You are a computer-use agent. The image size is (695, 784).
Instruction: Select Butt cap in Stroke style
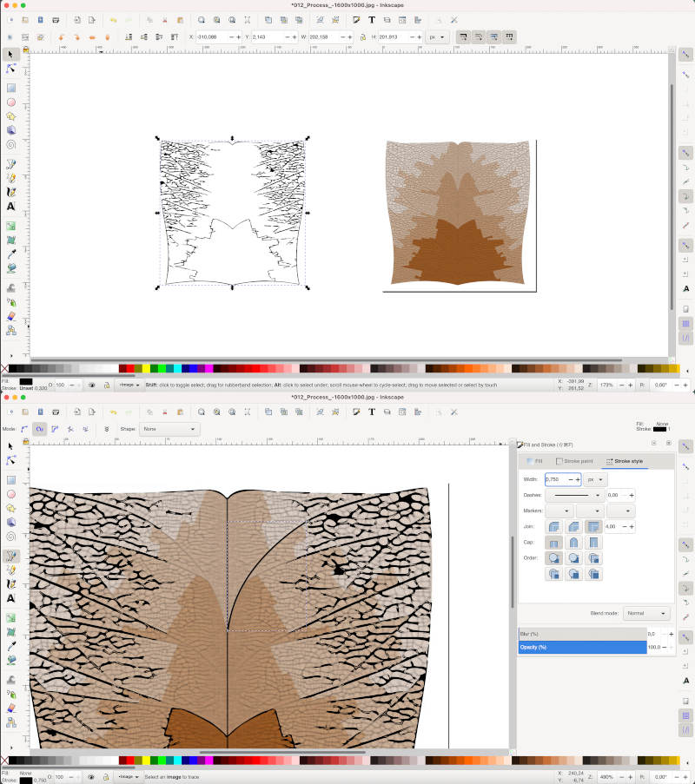(x=554, y=543)
